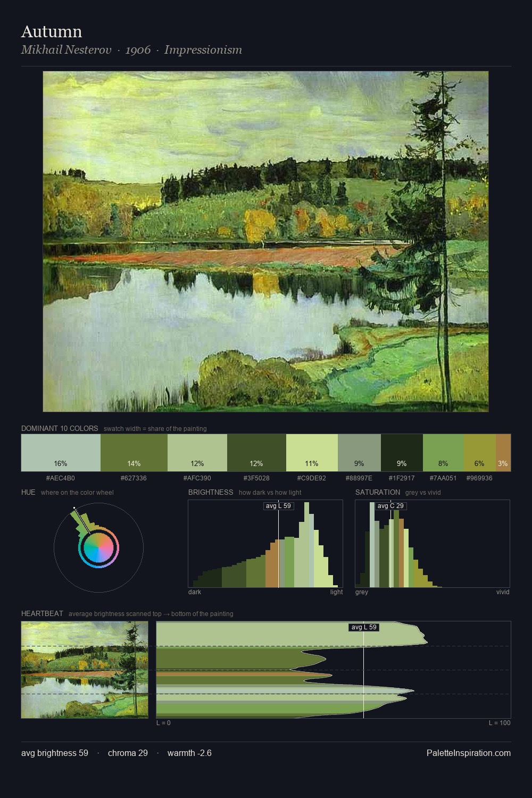Click the 'vivid' saturation axis label
This screenshot has width=532, height=798.
[x=503, y=592]
